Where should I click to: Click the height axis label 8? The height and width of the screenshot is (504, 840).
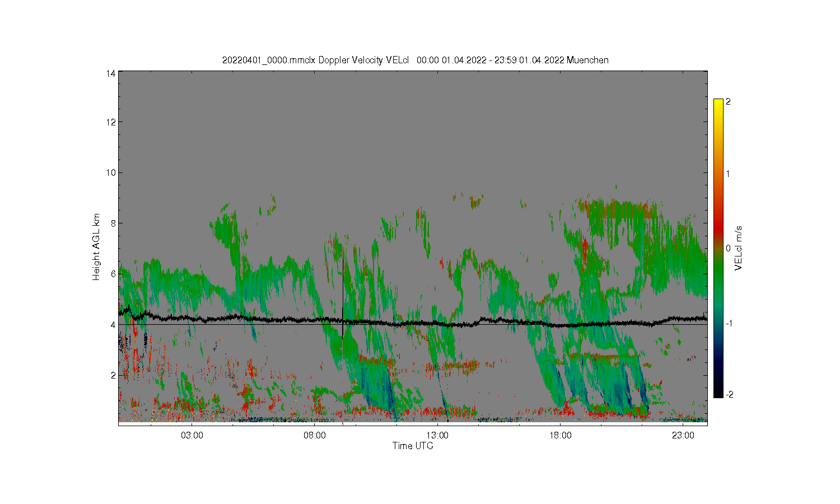(114, 223)
